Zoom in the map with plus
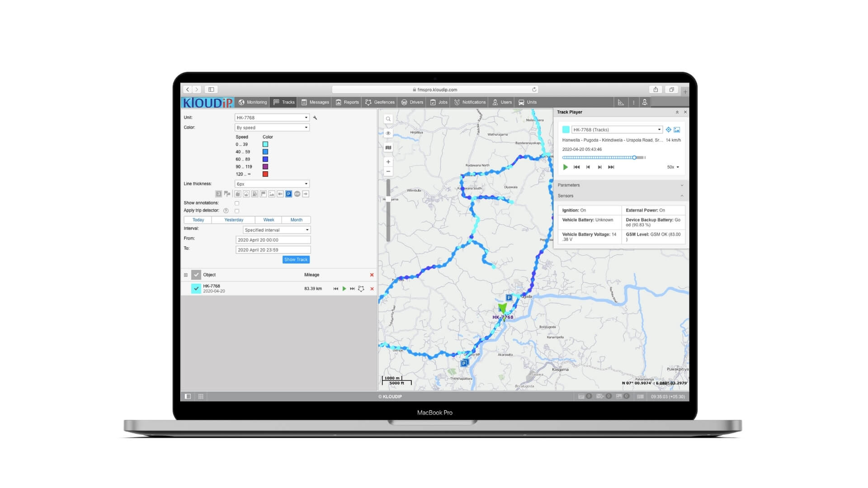The image size is (868, 488). click(388, 162)
